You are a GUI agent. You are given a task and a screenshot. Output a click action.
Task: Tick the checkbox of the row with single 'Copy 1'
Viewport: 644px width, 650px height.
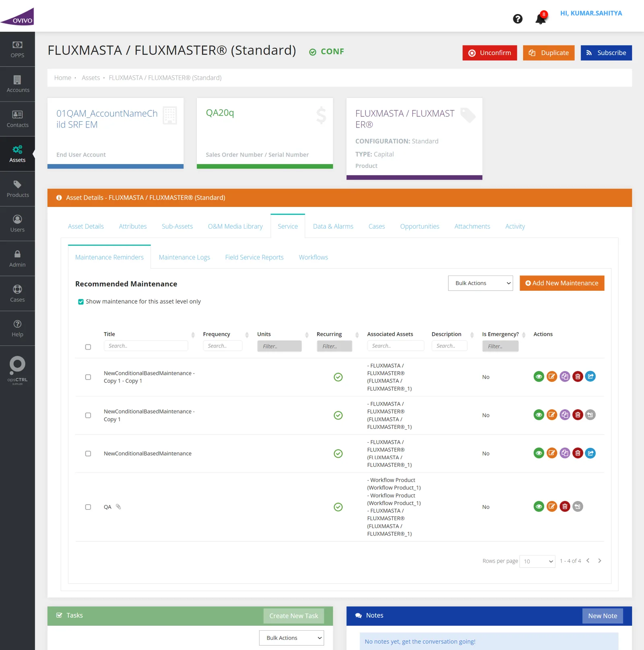[88, 415]
